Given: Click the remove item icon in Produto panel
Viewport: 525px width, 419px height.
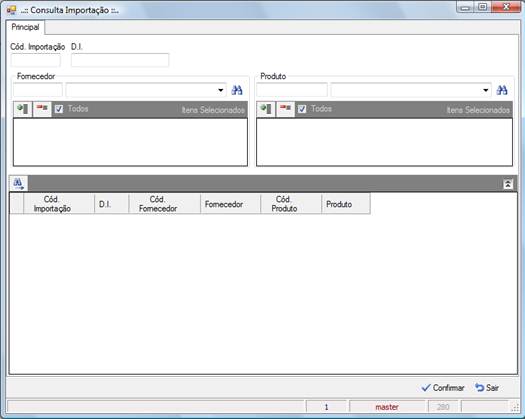Looking at the screenshot, I should (x=286, y=109).
